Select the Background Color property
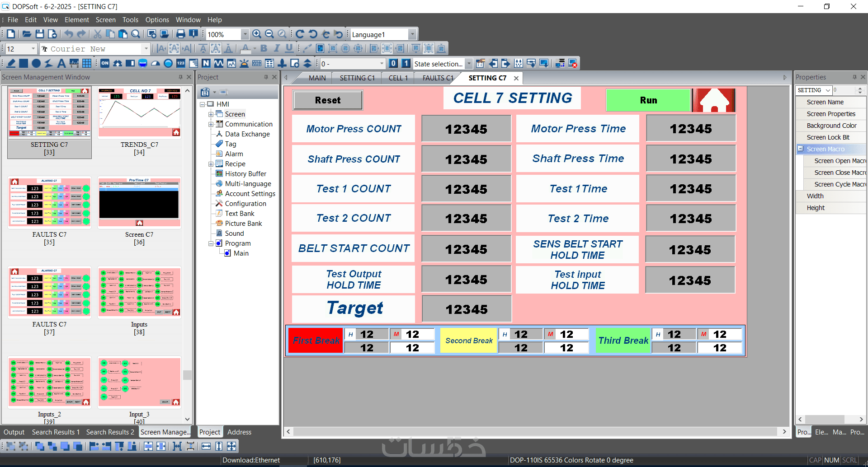This screenshot has width=868, height=467. 831,126
